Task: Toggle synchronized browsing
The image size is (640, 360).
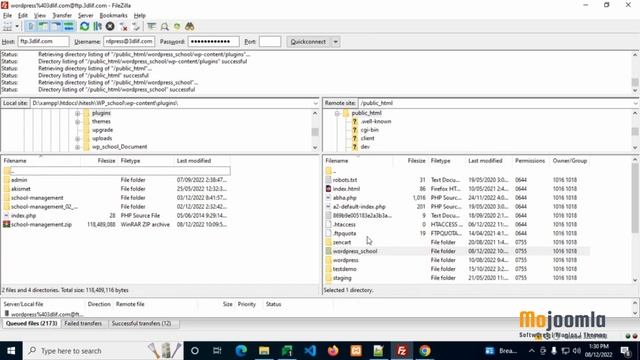Action: (x=177, y=27)
